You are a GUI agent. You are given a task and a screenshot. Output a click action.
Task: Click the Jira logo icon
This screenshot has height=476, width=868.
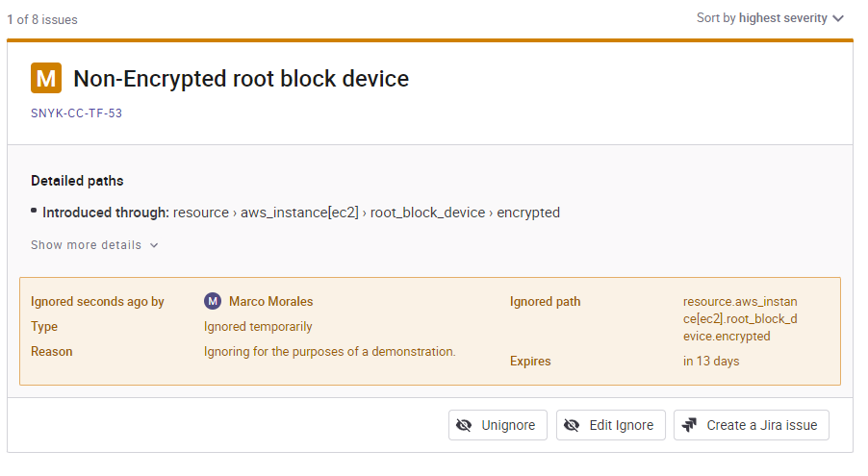pyautogui.click(x=689, y=425)
